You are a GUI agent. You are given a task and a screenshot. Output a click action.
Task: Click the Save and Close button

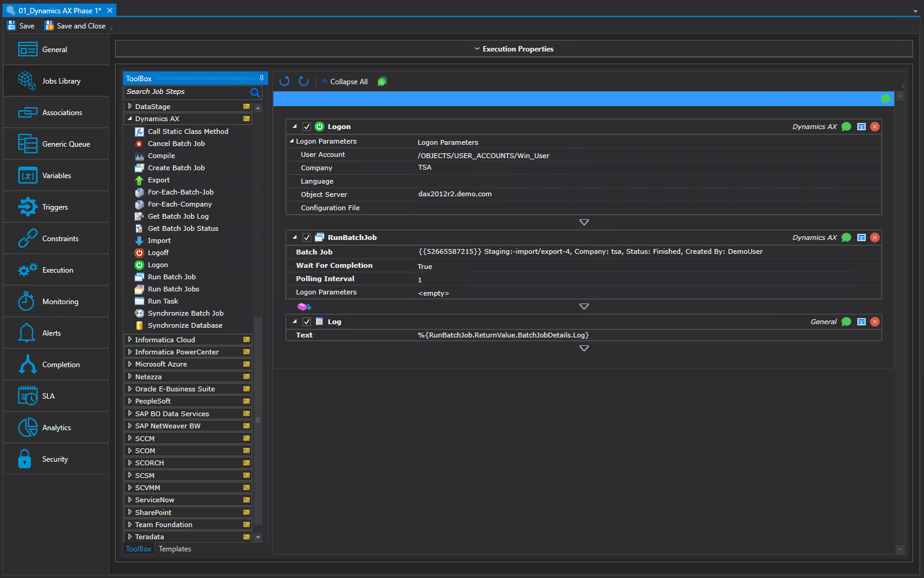75,26
